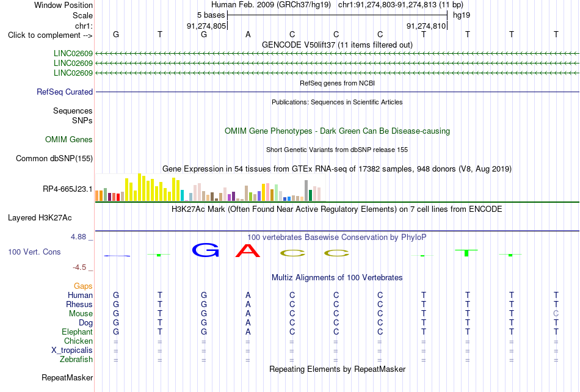Select the Rhesus species label
The image size is (580, 392).
click(79, 304)
